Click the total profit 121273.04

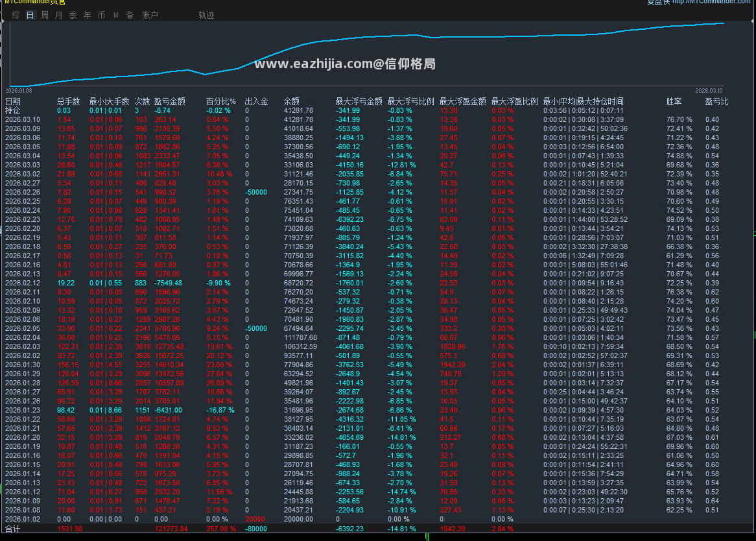(x=171, y=529)
